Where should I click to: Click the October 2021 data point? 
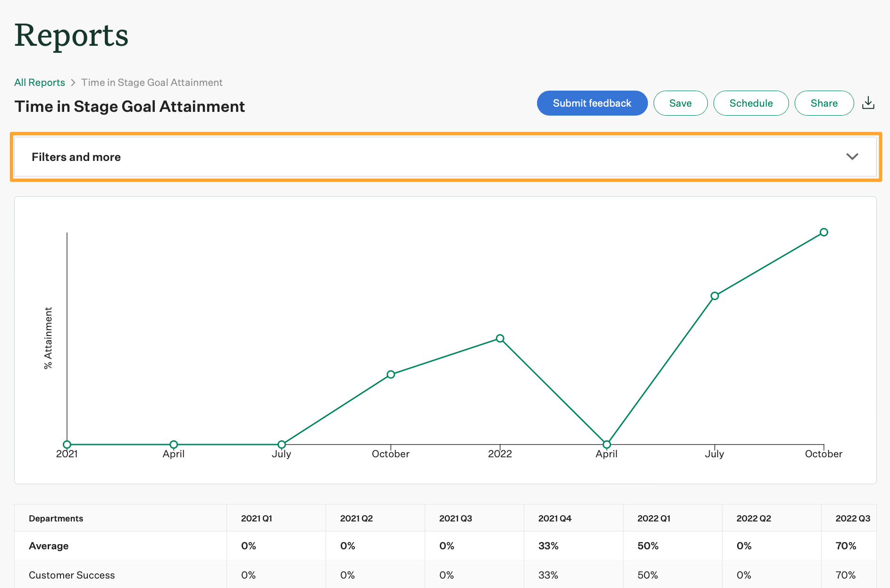[390, 374]
